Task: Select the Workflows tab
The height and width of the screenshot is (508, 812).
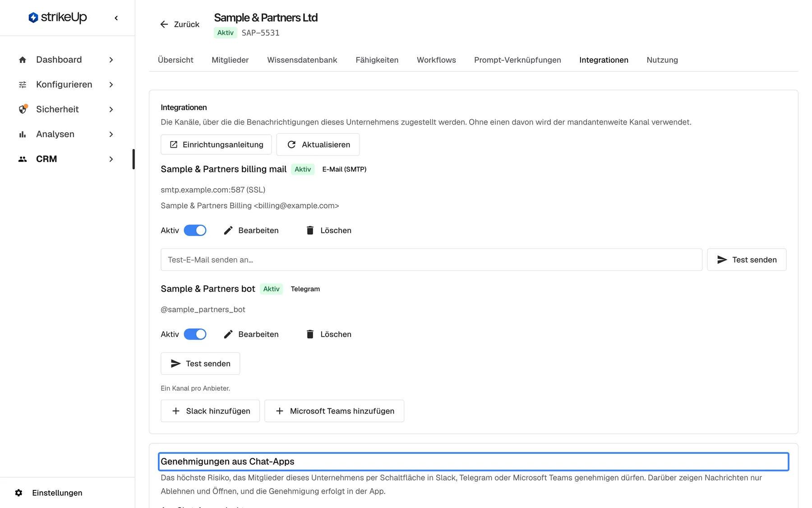Action: point(436,60)
